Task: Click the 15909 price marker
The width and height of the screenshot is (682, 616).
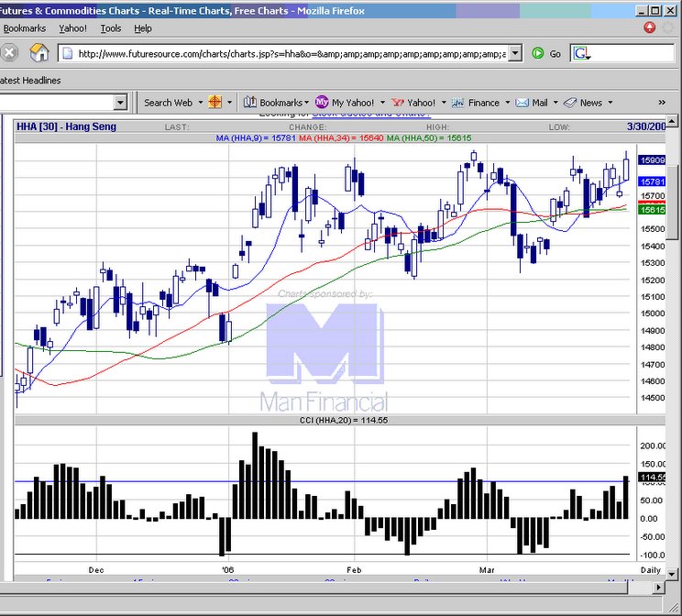Action: 652,160
